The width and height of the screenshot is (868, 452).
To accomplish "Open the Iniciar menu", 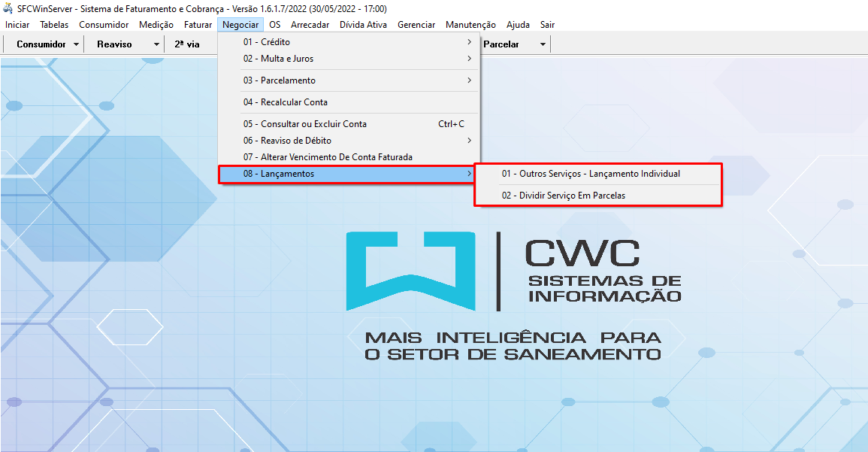I will click(x=17, y=24).
